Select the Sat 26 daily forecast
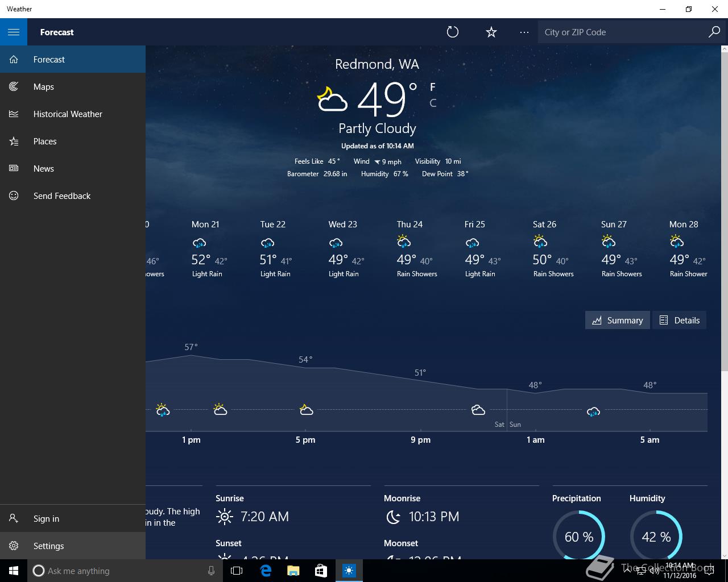 point(553,248)
